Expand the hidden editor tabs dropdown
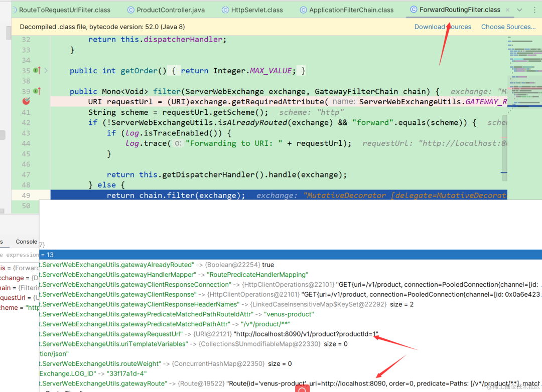Screen dimensions: 542x392 [519, 10]
